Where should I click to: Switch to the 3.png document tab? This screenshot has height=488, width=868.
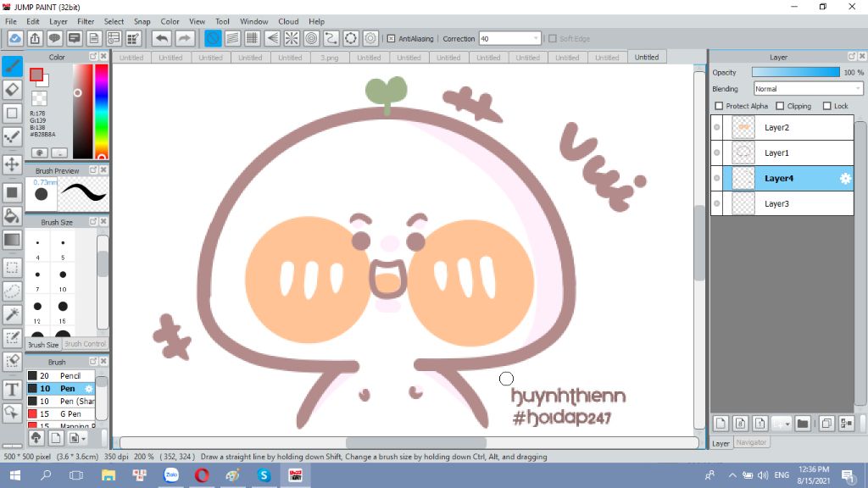[x=330, y=58]
